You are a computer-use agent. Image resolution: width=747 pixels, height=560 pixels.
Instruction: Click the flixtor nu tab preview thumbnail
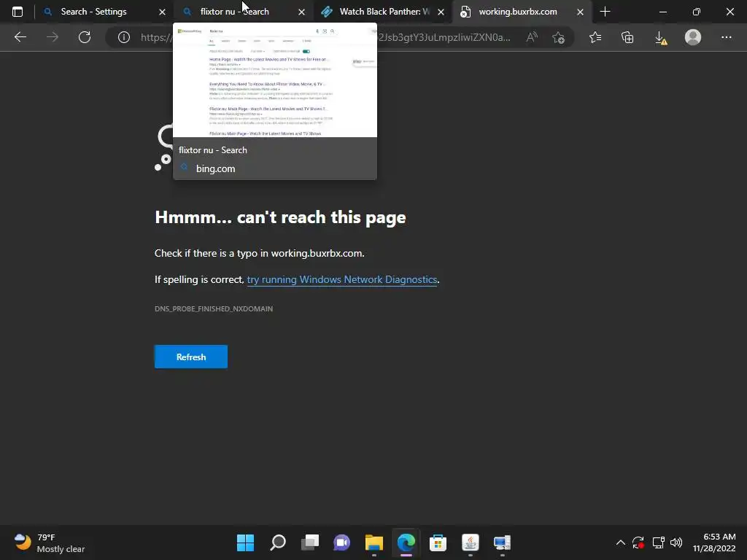point(275,80)
